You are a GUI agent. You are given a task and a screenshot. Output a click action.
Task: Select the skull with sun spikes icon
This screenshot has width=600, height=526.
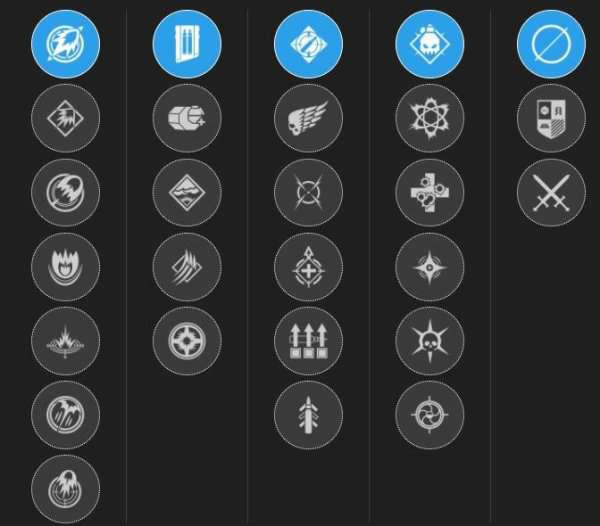430,341
